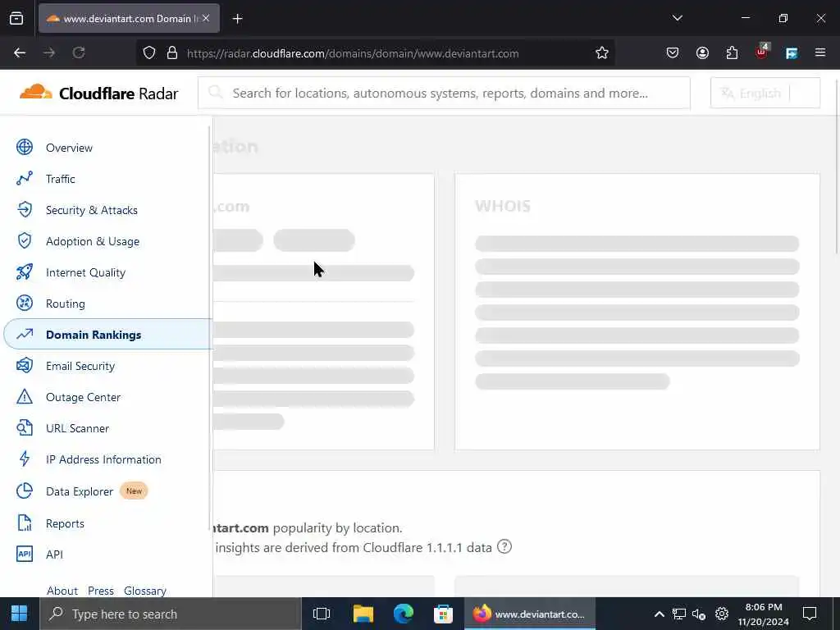Open the Internet Quality rocket icon
The image size is (840, 630).
(24, 272)
